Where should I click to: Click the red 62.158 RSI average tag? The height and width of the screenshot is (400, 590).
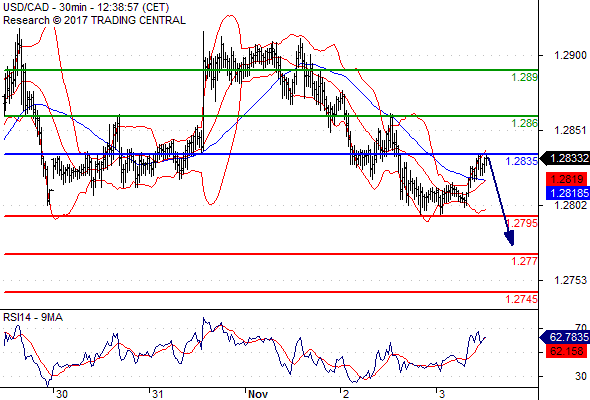pos(566,351)
